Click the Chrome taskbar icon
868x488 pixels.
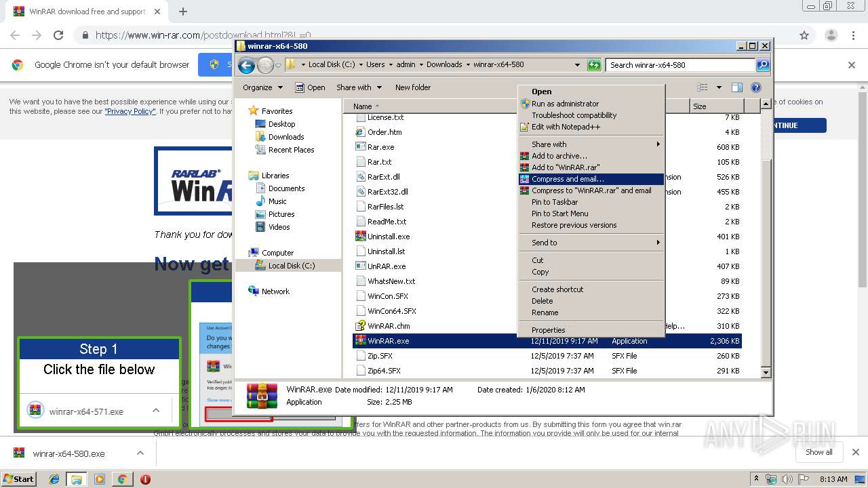click(122, 479)
